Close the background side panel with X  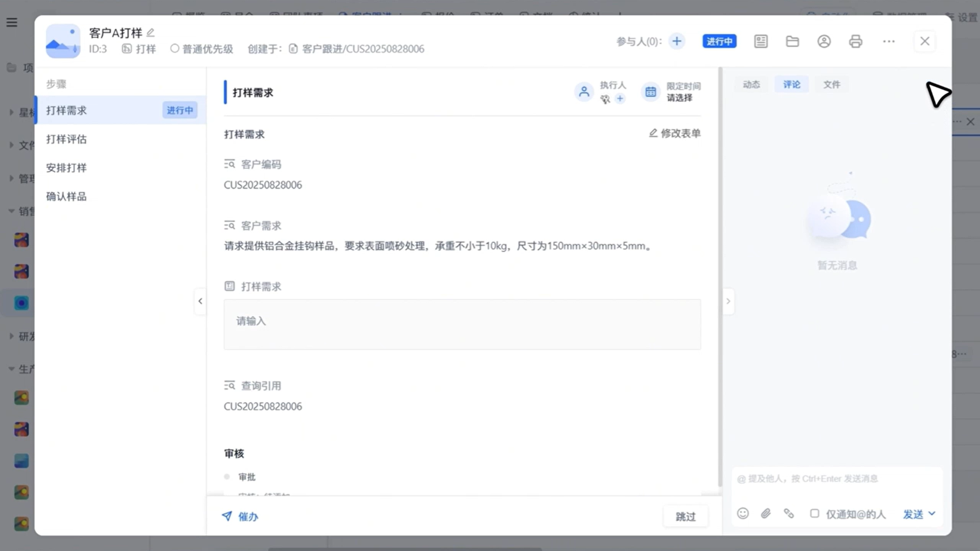[x=970, y=122]
